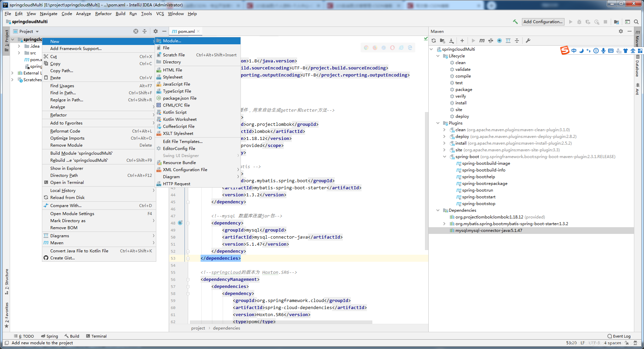Collapse the spring-boot plugin node
644x349 pixels.
[444, 157]
